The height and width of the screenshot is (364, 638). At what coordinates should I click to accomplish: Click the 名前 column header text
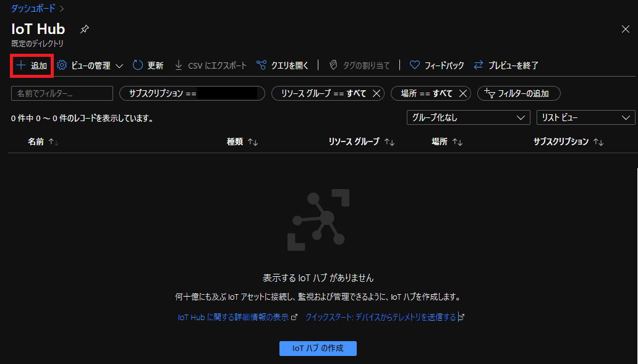point(36,142)
